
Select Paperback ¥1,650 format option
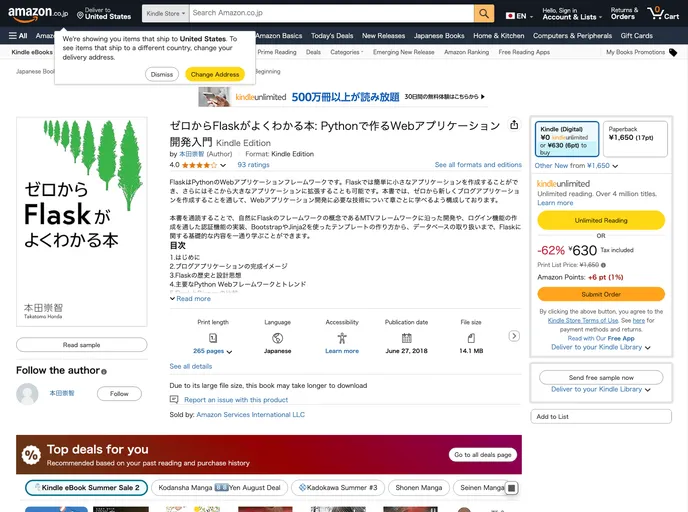click(x=635, y=139)
